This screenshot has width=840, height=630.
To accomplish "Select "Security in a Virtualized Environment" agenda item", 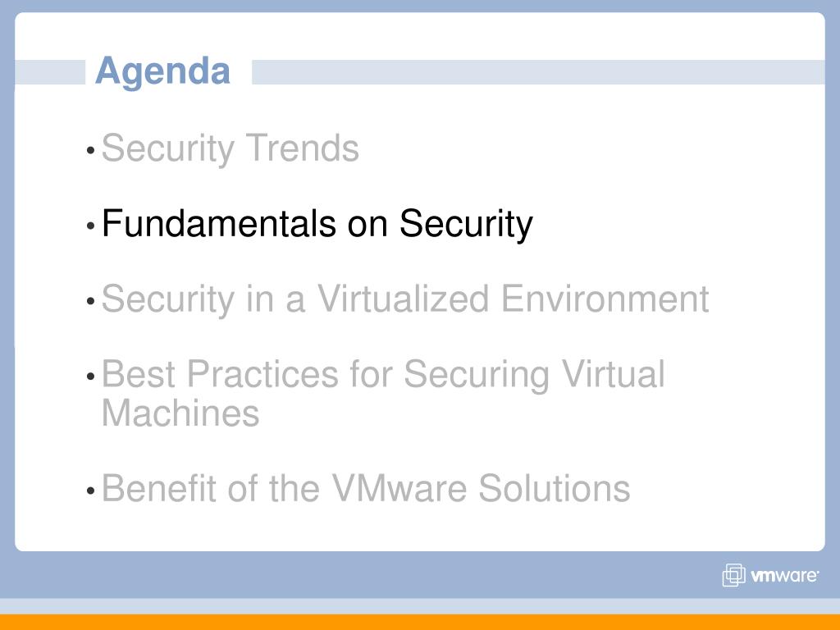I will click(405, 299).
